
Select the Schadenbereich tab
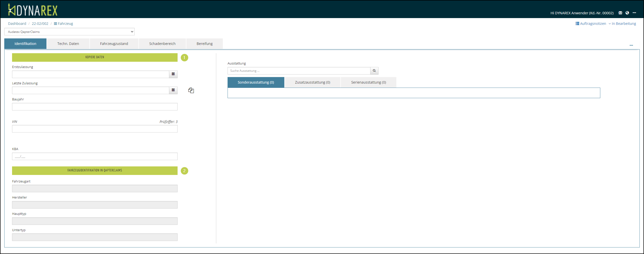point(162,44)
